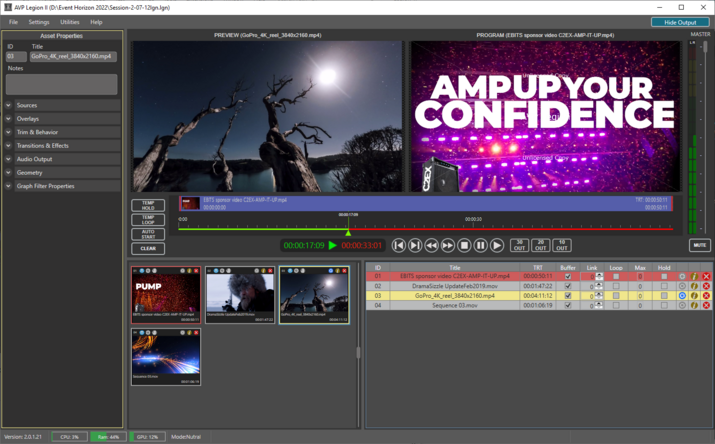Image resolution: width=715 pixels, height=444 pixels.
Task: Open the Utilities menu
Action: [70, 21]
